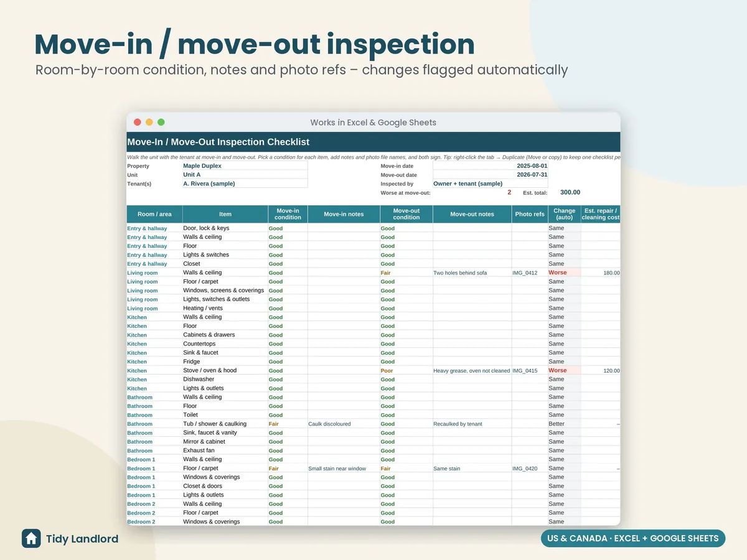Click the note Heavy grease, oven not cleaned
This screenshot has height=560, width=747.
click(471, 370)
